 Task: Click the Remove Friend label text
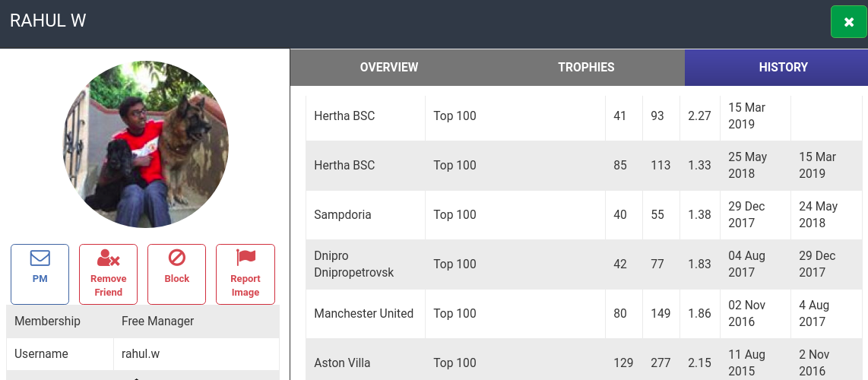pos(109,285)
